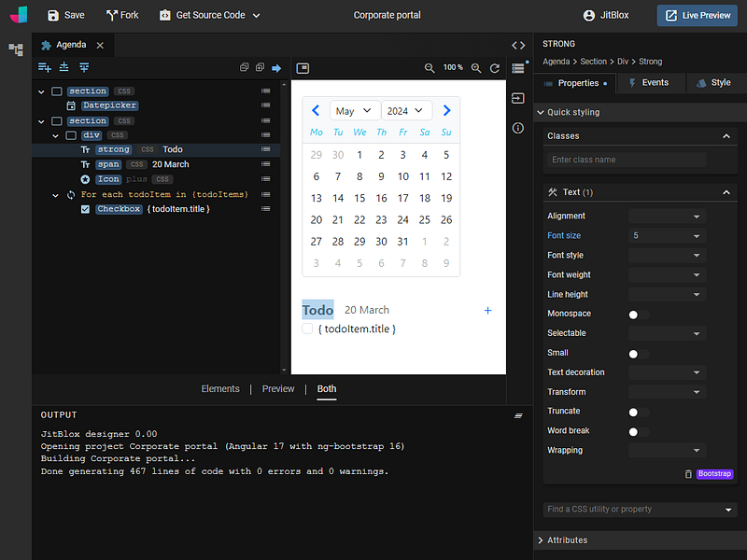The width and height of the screenshot is (747, 560).
Task: Click the zoom out magnifier icon
Action: click(430, 68)
